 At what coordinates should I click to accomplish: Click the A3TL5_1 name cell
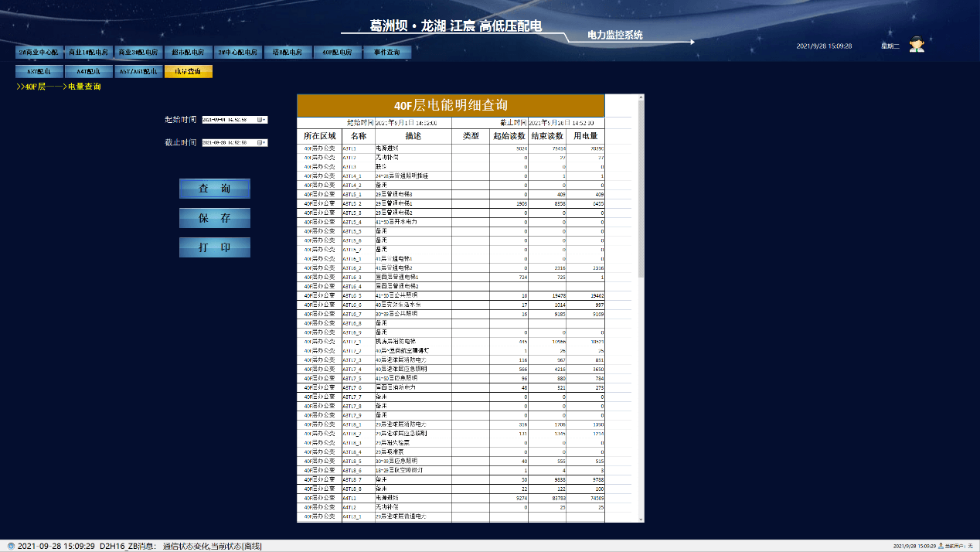click(358, 194)
